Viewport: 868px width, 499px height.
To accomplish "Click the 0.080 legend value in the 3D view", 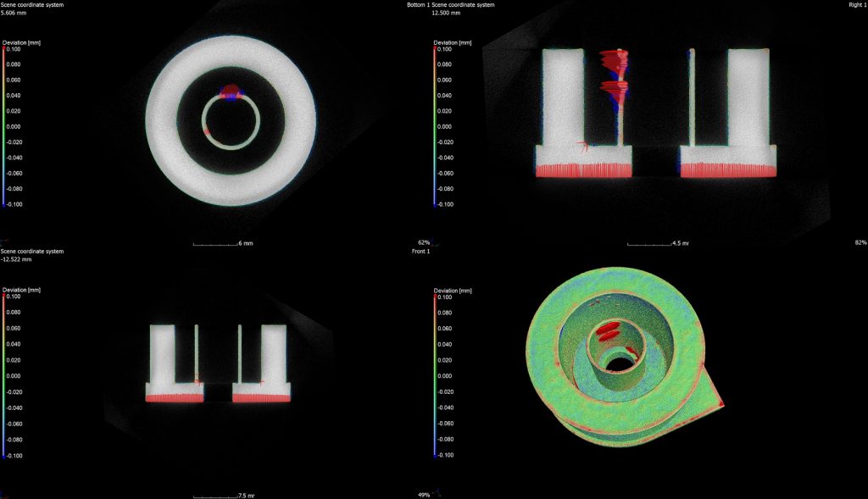I will point(444,313).
